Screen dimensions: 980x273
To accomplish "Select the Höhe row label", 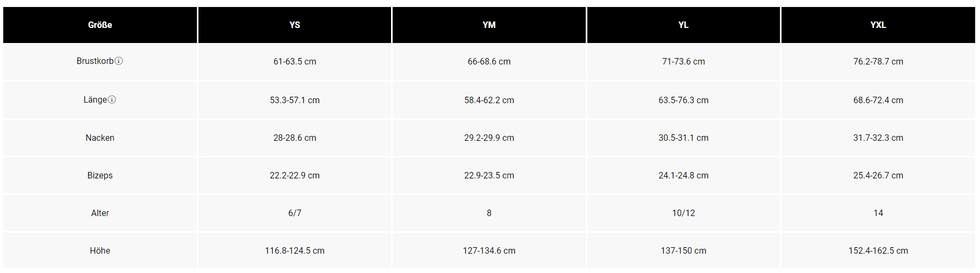I will 100,251.
